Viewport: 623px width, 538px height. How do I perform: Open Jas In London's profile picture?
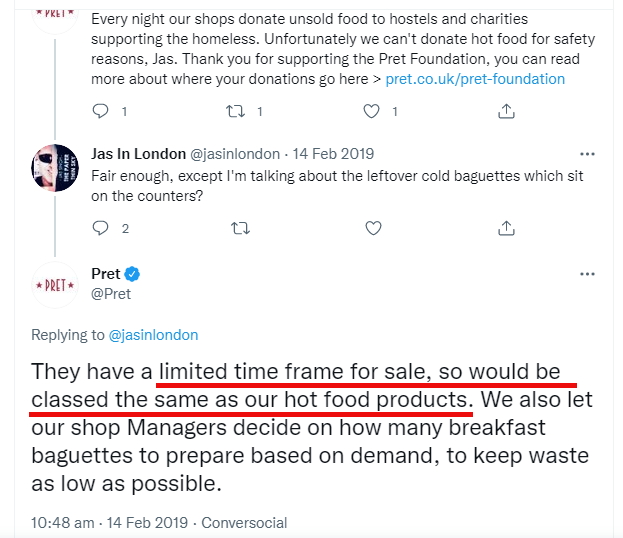pos(55,168)
